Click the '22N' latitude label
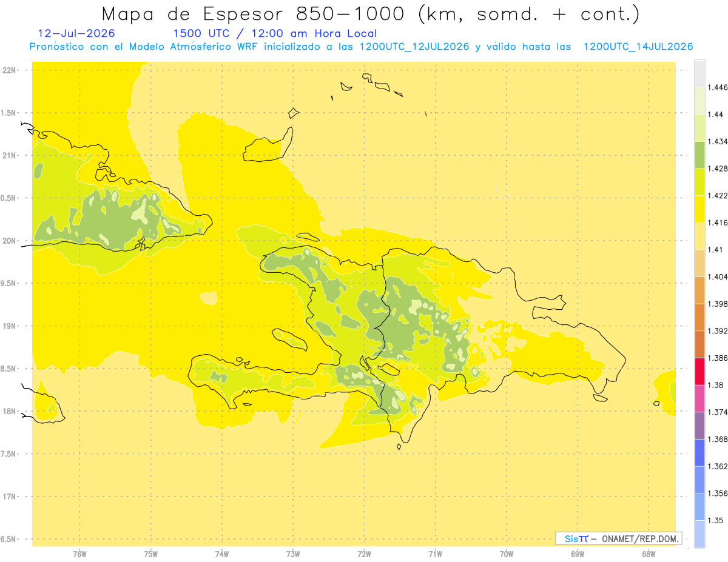 [10, 70]
